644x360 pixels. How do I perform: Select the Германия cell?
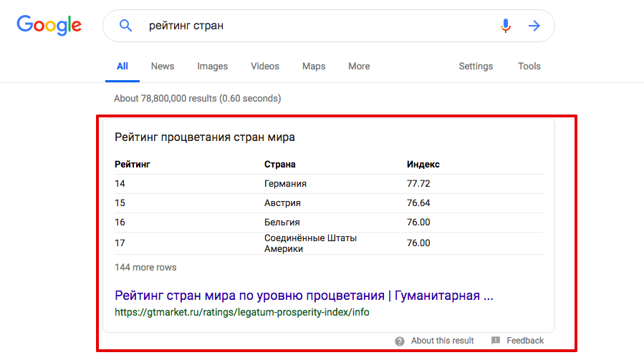(285, 183)
